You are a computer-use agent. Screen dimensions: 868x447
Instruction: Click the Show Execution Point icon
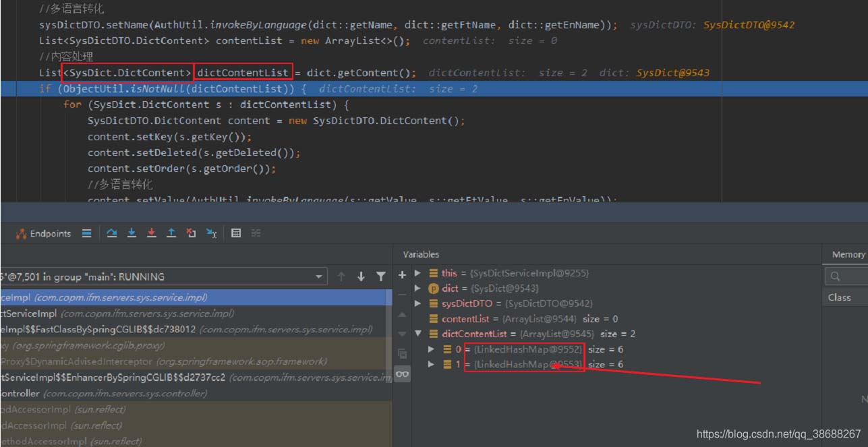point(86,233)
